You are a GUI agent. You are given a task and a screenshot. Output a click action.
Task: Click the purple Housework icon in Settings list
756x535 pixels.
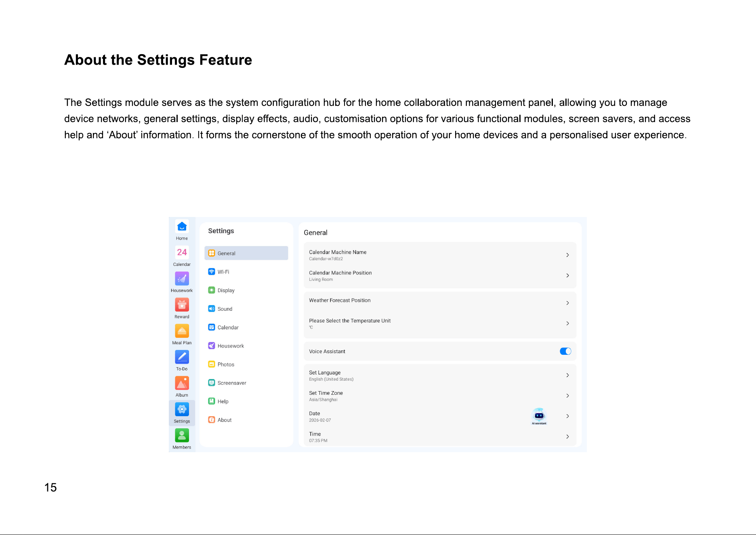pos(212,345)
